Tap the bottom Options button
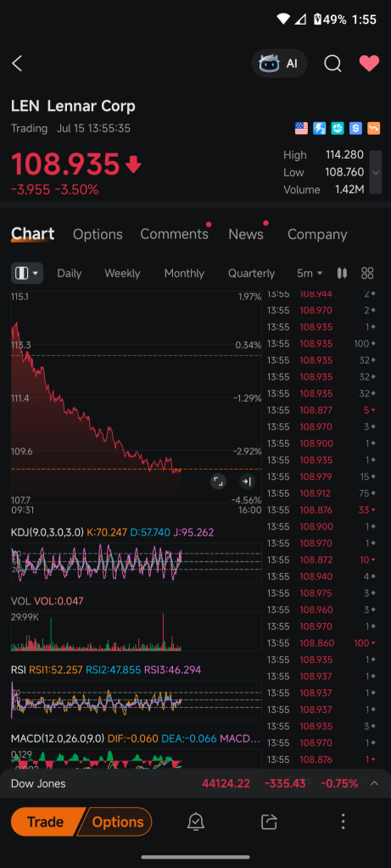 click(x=117, y=821)
